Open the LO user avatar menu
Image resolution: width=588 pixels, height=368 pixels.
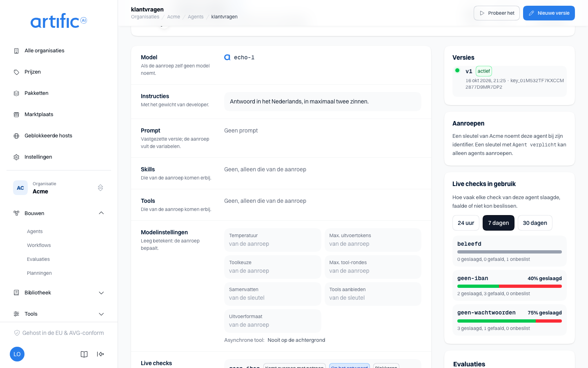click(x=17, y=354)
